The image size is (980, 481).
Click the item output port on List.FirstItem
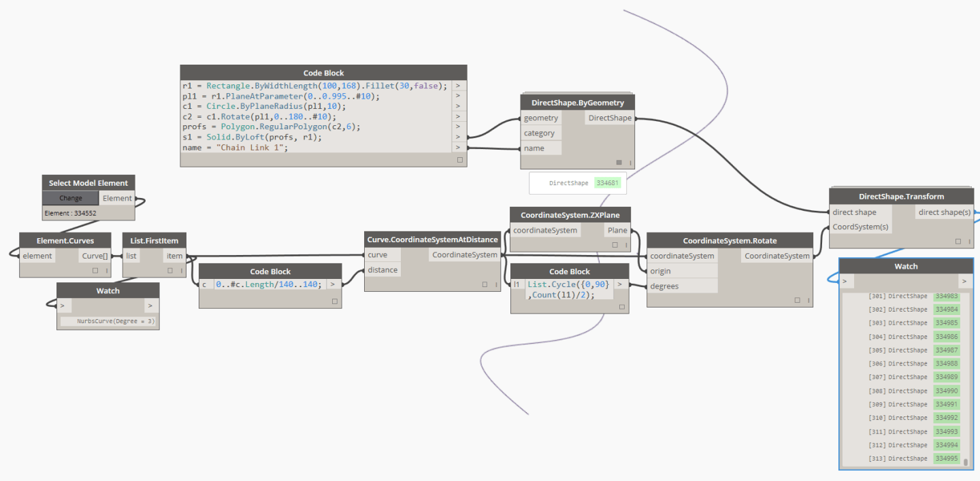(174, 256)
